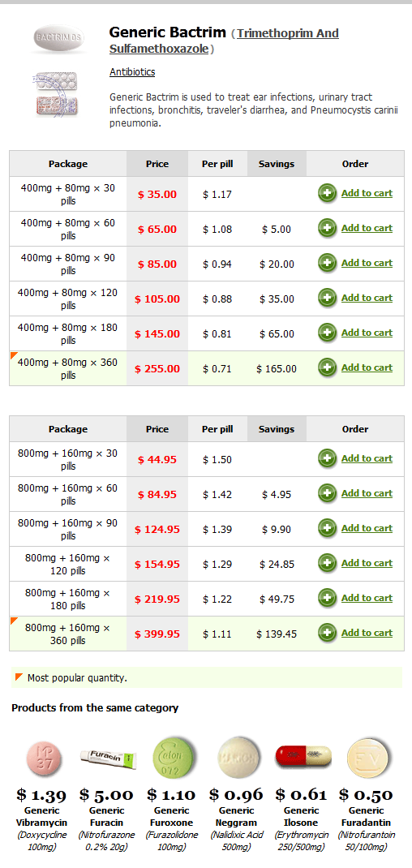Open the red Ilosone capsule image
Screen dimensions: 412x868
click(303, 756)
